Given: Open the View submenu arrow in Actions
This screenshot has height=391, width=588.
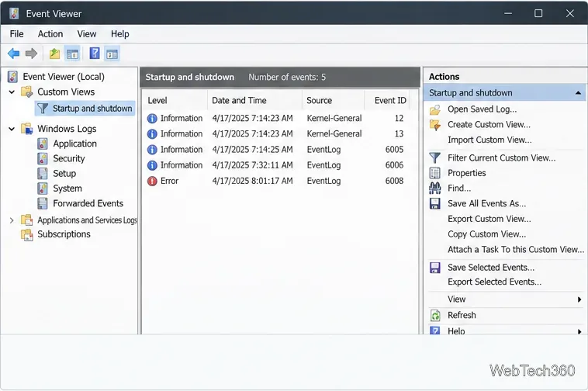Looking at the screenshot, I should [x=579, y=299].
